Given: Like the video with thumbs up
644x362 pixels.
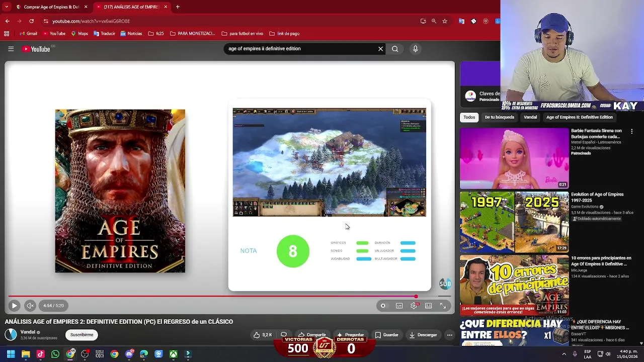Looking at the screenshot, I should pyautogui.click(x=263, y=335).
